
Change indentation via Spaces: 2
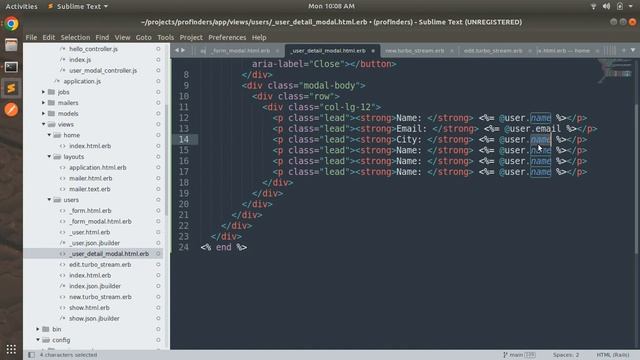(x=566, y=355)
